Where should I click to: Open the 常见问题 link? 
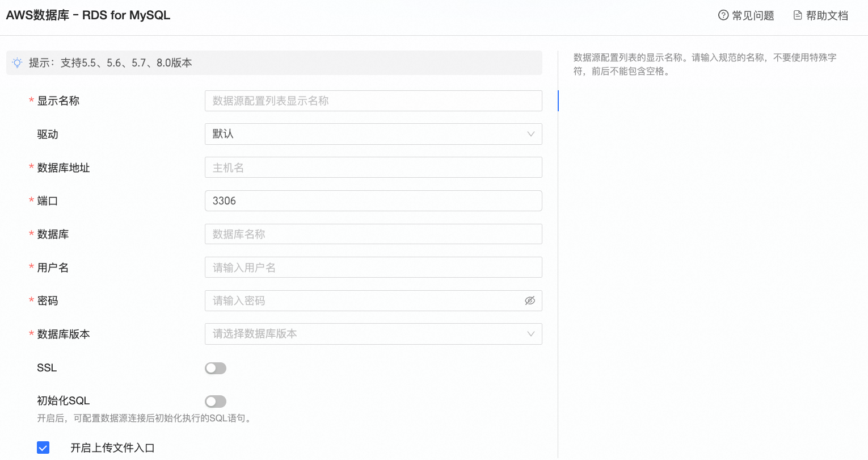point(746,15)
